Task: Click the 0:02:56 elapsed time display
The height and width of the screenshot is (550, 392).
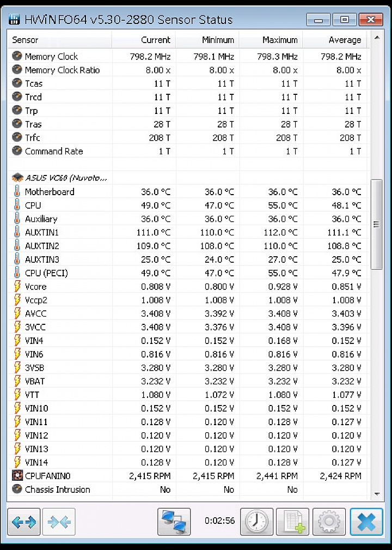Action: [x=219, y=521]
